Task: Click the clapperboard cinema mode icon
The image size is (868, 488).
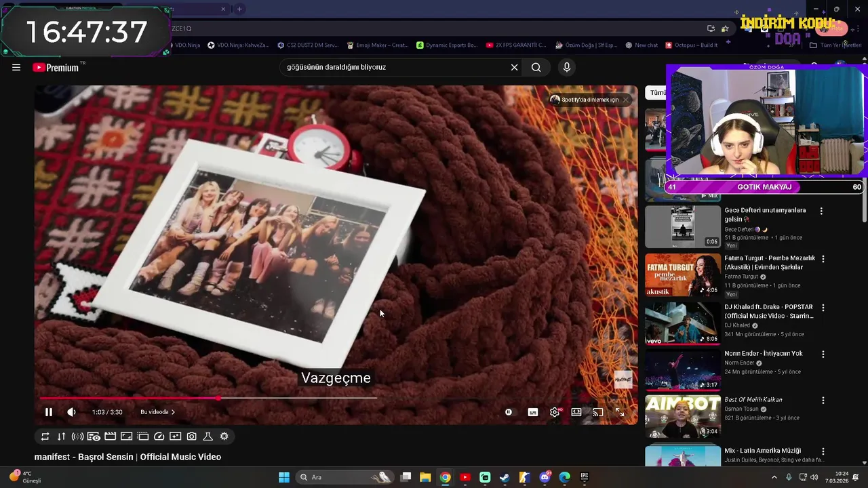Action: tap(110, 436)
